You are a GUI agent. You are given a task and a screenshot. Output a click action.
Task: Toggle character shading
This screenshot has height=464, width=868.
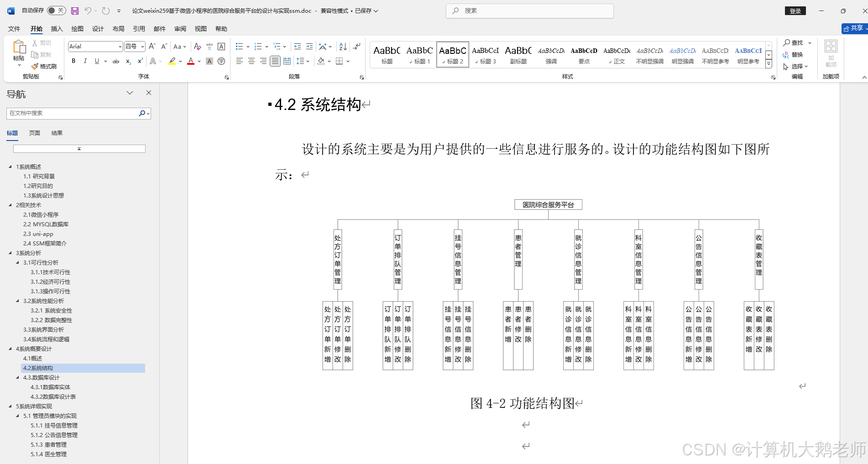(x=209, y=61)
